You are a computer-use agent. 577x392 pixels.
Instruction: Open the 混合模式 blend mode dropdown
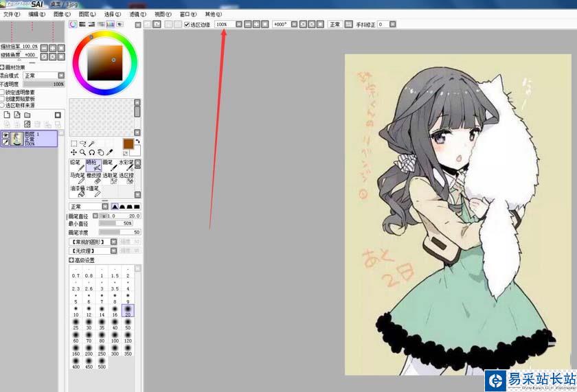click(61, 76)
